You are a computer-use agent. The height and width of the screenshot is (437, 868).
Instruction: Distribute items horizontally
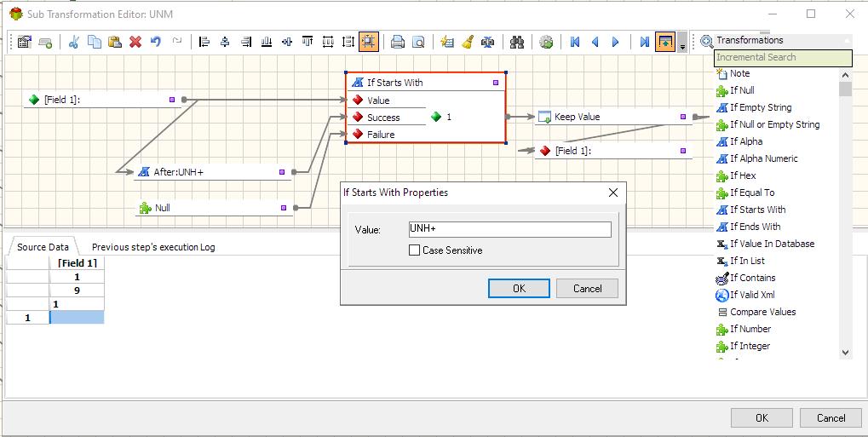click(328, 42)
